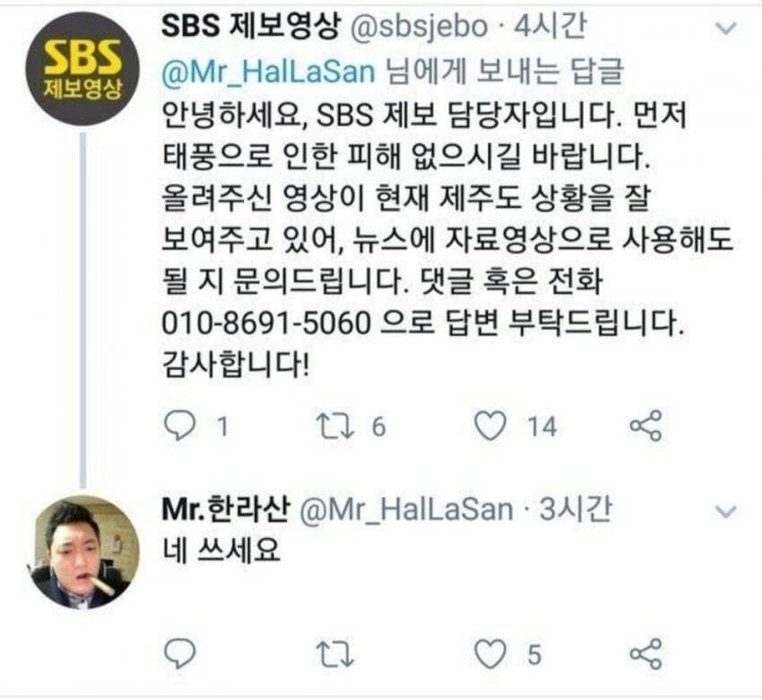Open the options chevron on SBS tweet
The height and width of the screenshot is (700, 762).
tap(726, 29)
